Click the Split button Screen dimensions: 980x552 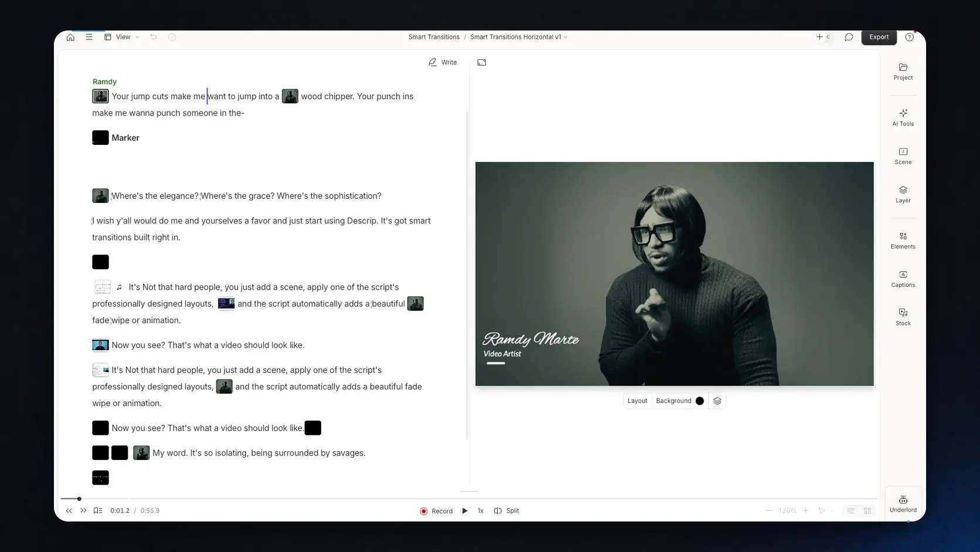(x=506, y=511)
